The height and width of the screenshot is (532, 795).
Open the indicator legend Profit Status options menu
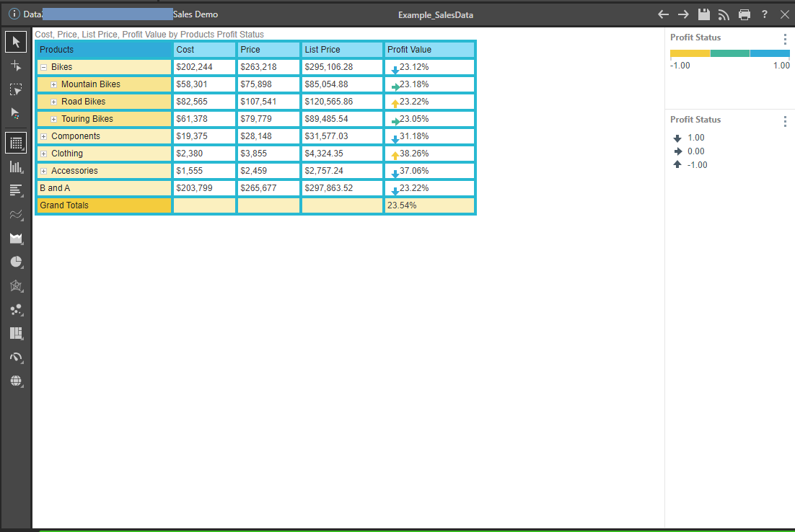pos(785,121)
